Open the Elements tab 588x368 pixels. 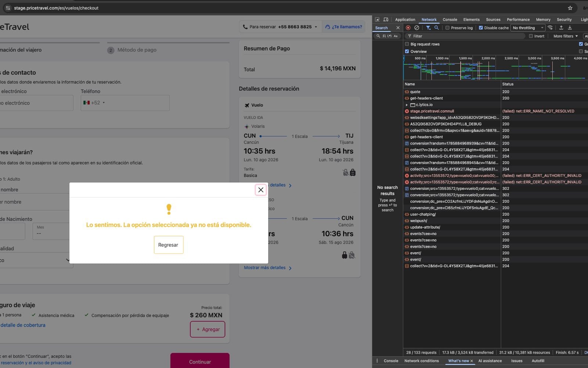coord(471,20)
